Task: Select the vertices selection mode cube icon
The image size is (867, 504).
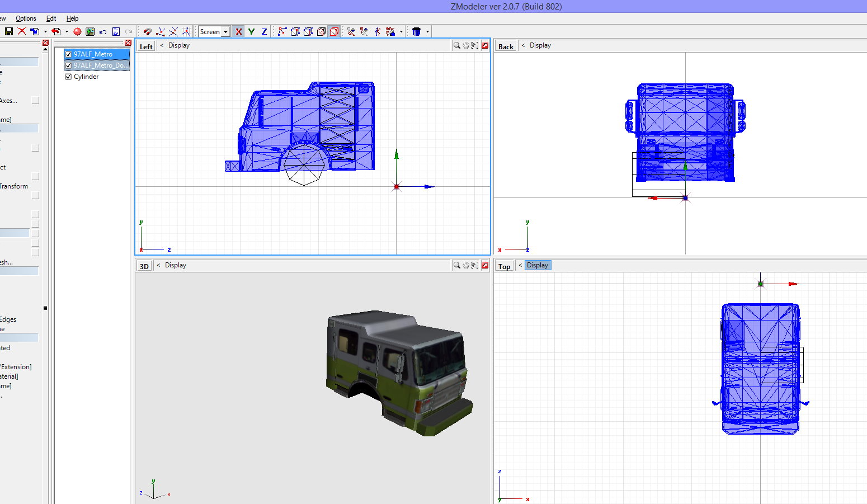Action: coord(295,31)
